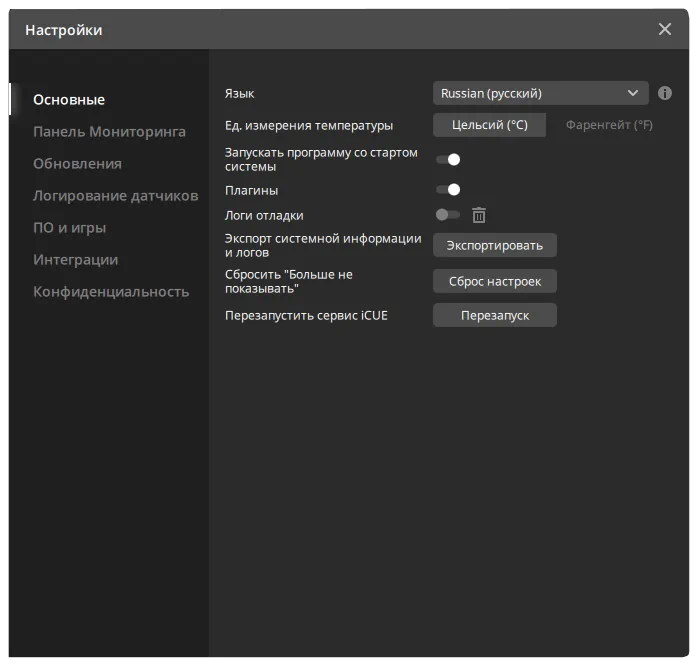This screenshot has height=668, width=698.
Task: Open the Интеграции section
Action: 75,260
